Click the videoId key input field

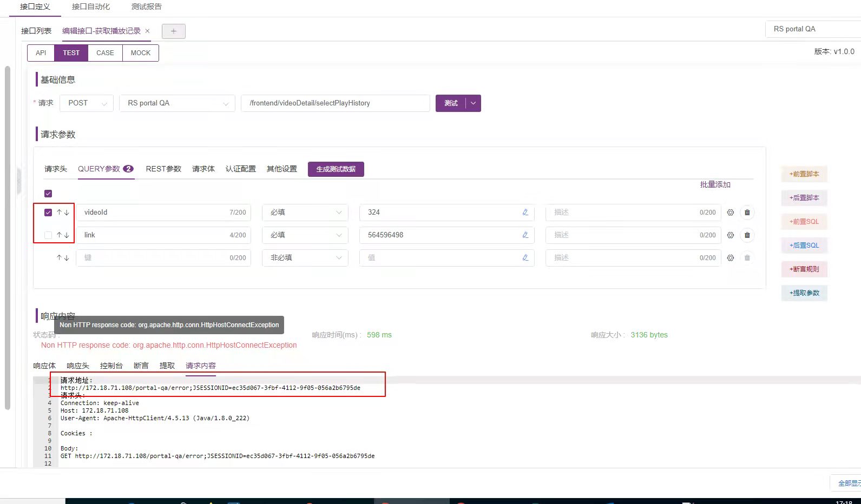click(x=163, y=213)
